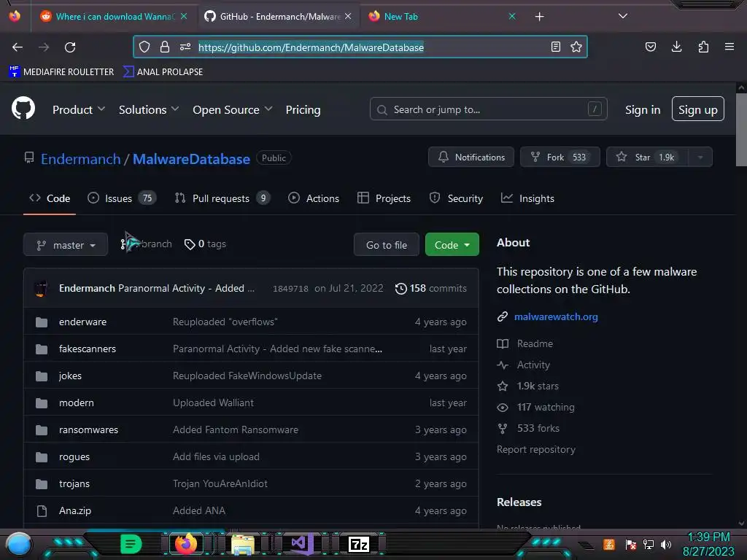Viewport: 747px width, 560px height.
Task: Expand the Solutions menu
Action: (149, 109)
